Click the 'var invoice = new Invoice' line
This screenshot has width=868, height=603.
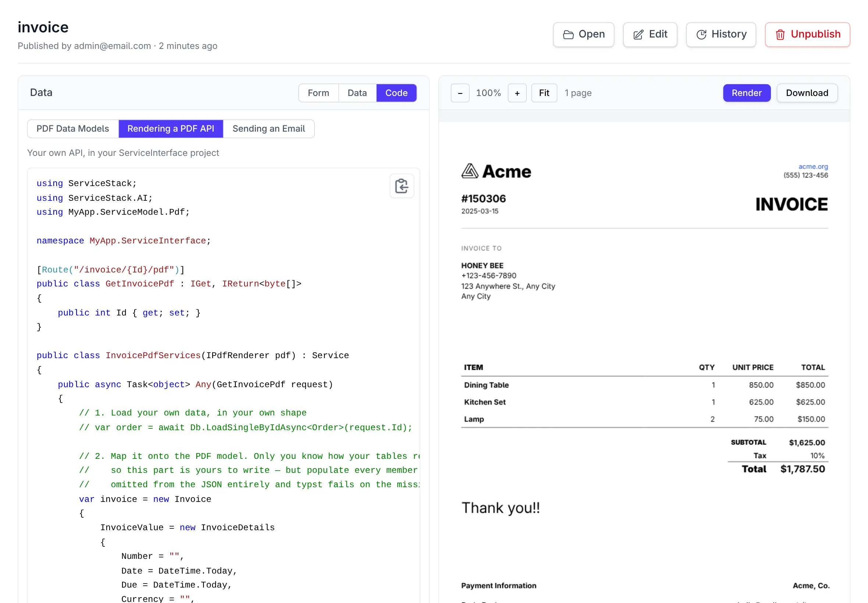(145, 499)
